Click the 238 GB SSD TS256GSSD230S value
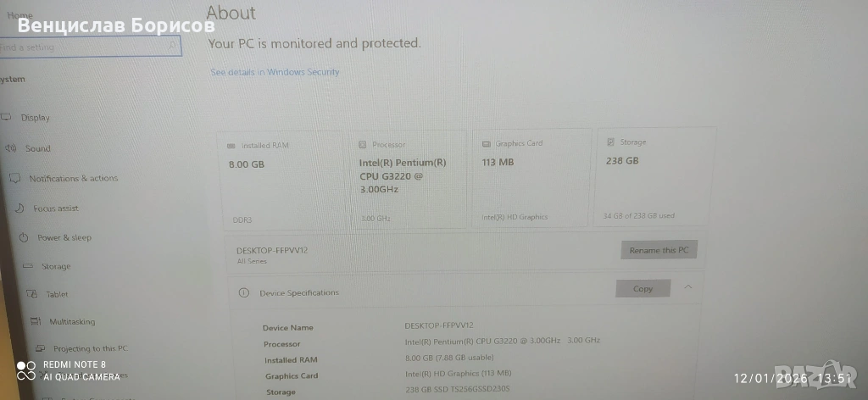This screenshot has height=400, width=868. pyautogui.click(x=457, y=389)
